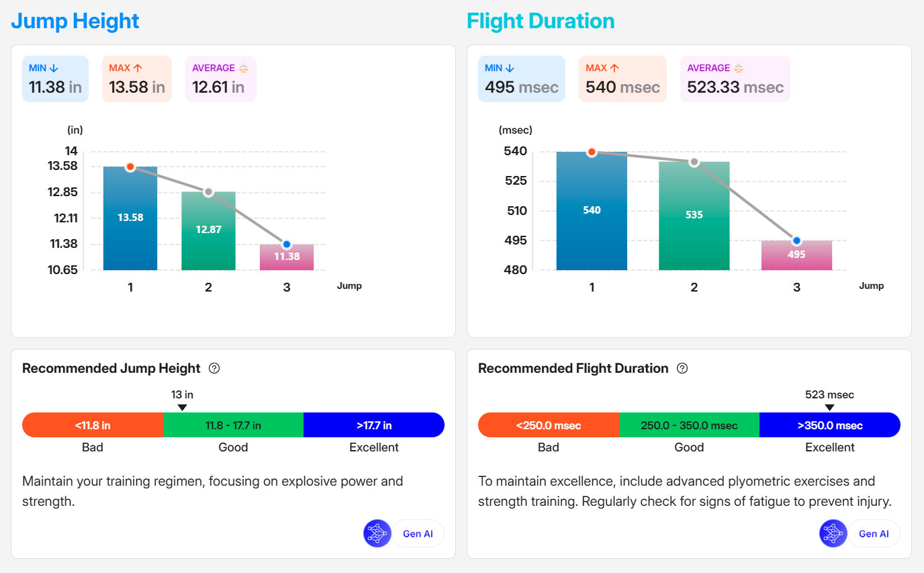This screenshot has height=573, width=924.
Task: Click the 13 in marker above the range bar
Action: coord(182,407)
